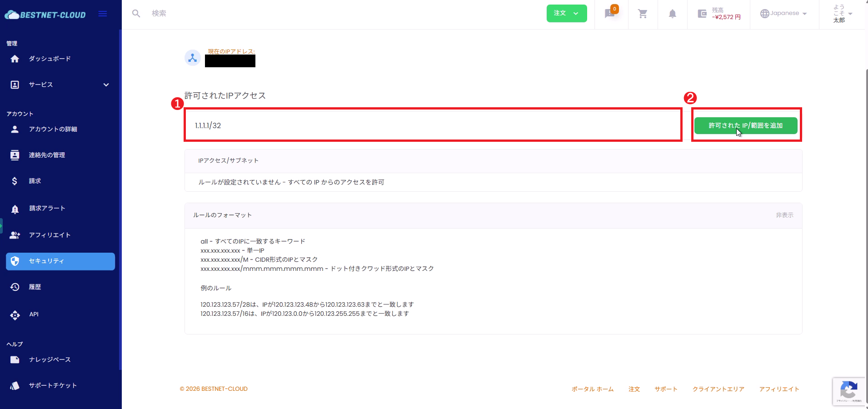Click the reCAPTCHA badge
Screen dimensions: 868x409
click(848, 391)
